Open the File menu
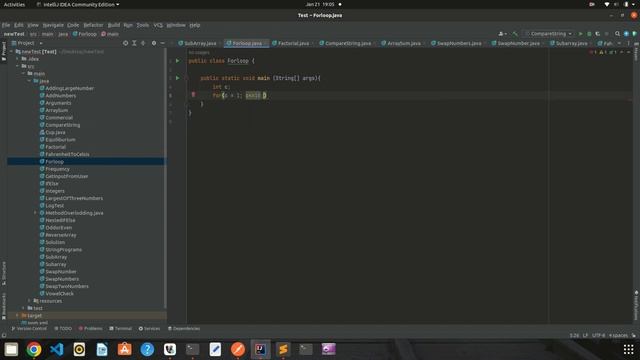This screenshot has width=640, height=360. tap(6, 25)
